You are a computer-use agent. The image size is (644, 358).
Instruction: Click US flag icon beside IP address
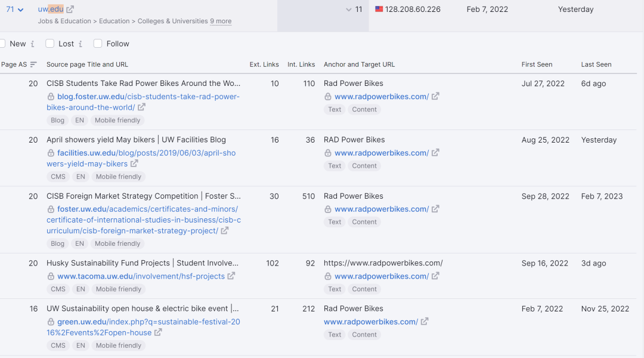pos(379,9)
